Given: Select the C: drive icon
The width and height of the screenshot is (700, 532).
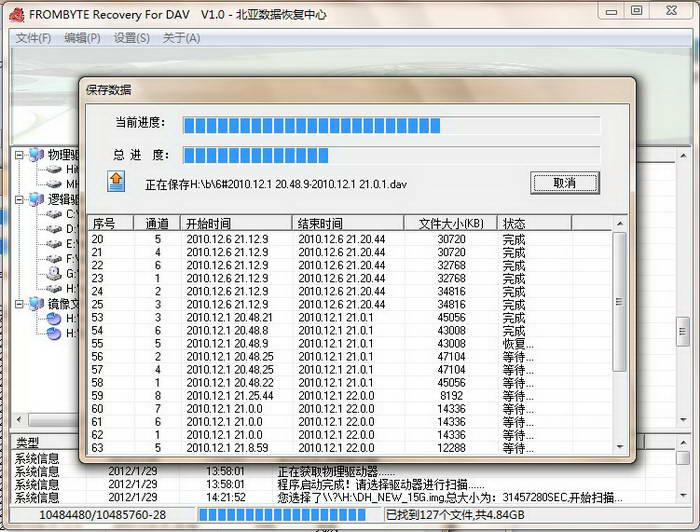Looking at the screenshot, I should (x=54, y=215).
